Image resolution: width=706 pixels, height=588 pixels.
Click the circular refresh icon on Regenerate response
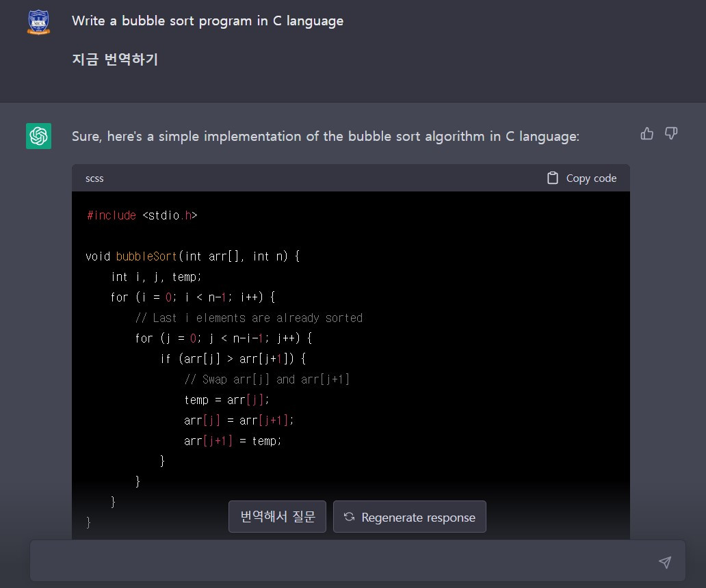349,518
